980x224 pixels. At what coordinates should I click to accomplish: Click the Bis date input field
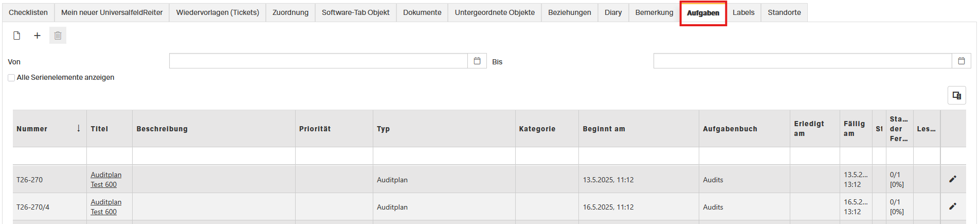(x=802, y=61)
